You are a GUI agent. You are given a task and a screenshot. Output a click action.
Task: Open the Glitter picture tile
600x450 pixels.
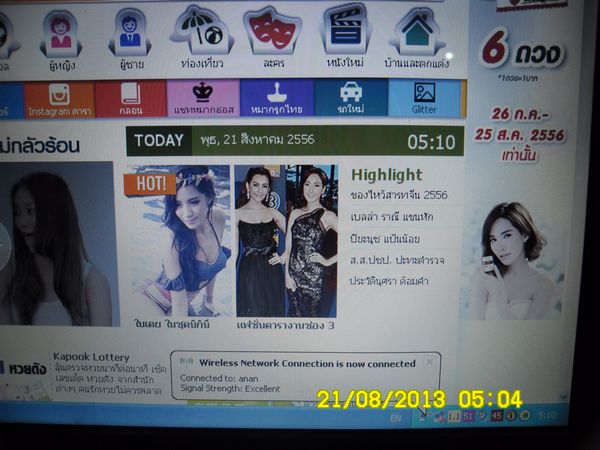[424, 98]
